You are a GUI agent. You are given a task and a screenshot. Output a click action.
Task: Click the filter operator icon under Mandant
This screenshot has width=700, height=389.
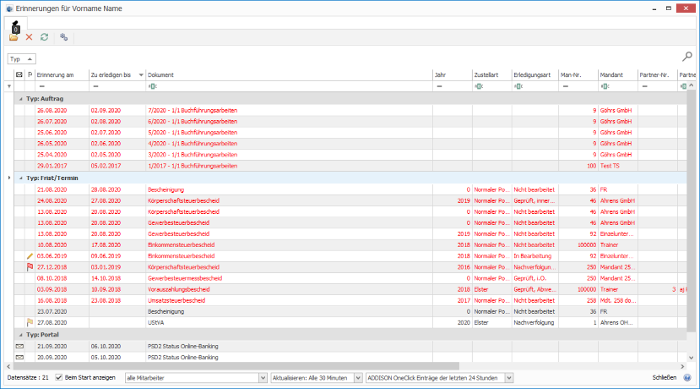pos(604,87)
